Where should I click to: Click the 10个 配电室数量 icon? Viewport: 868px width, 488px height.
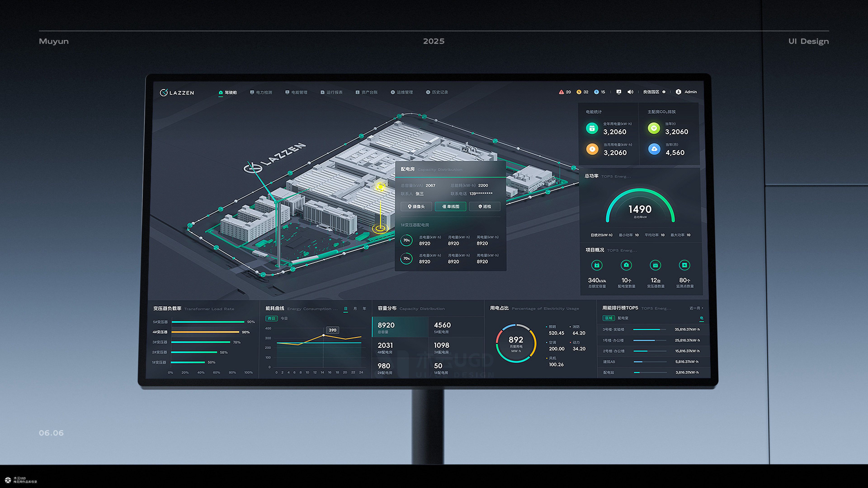click(626, 265)
